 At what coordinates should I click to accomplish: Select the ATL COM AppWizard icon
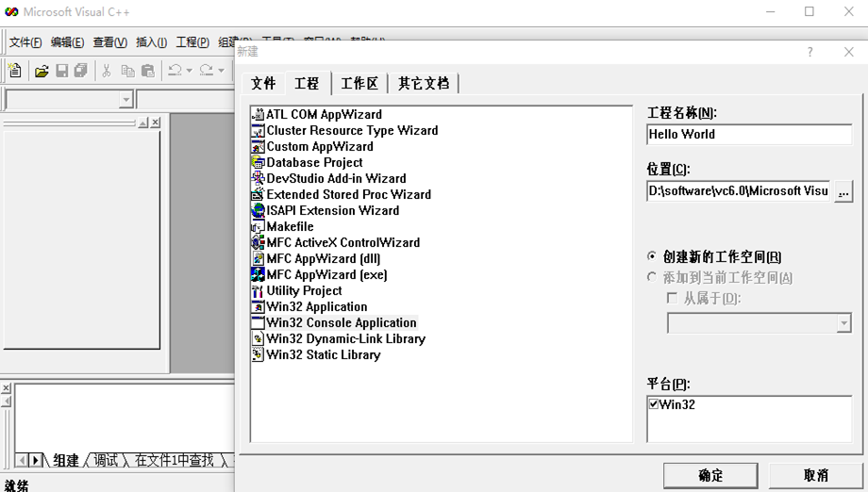point(258,114)
